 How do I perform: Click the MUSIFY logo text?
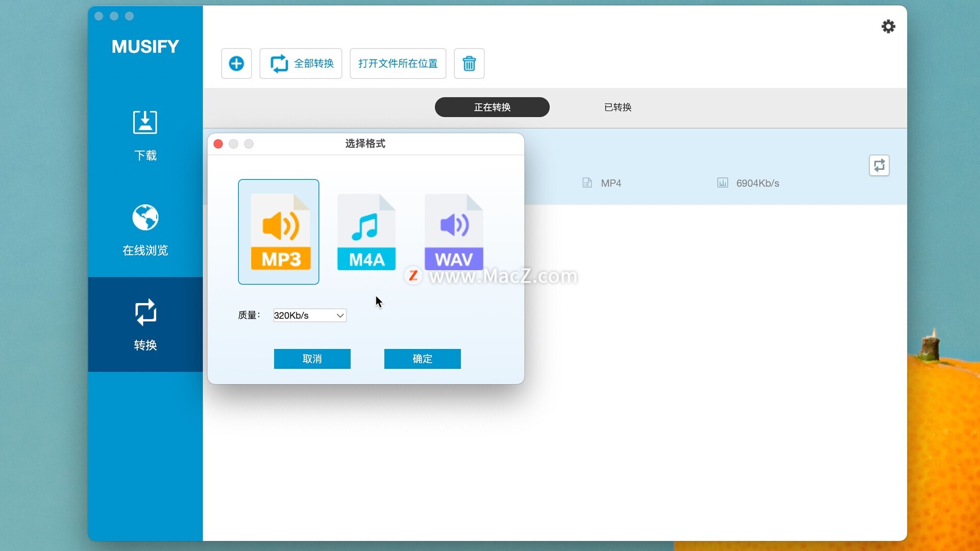click(x=145, y=46)
